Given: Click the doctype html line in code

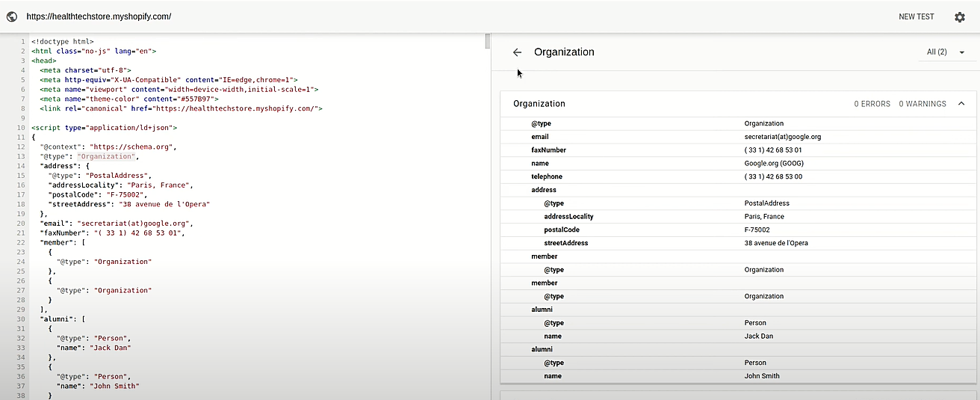Looking at the screenshot, I should point(63,42).
